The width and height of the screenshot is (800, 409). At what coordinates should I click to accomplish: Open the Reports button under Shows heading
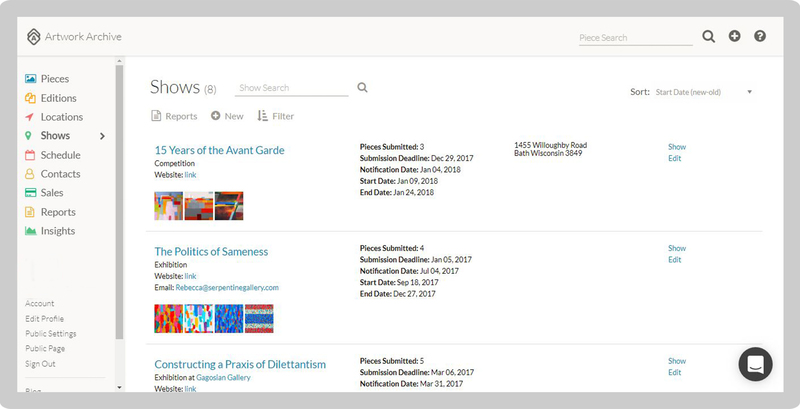[x=174, y=116]
